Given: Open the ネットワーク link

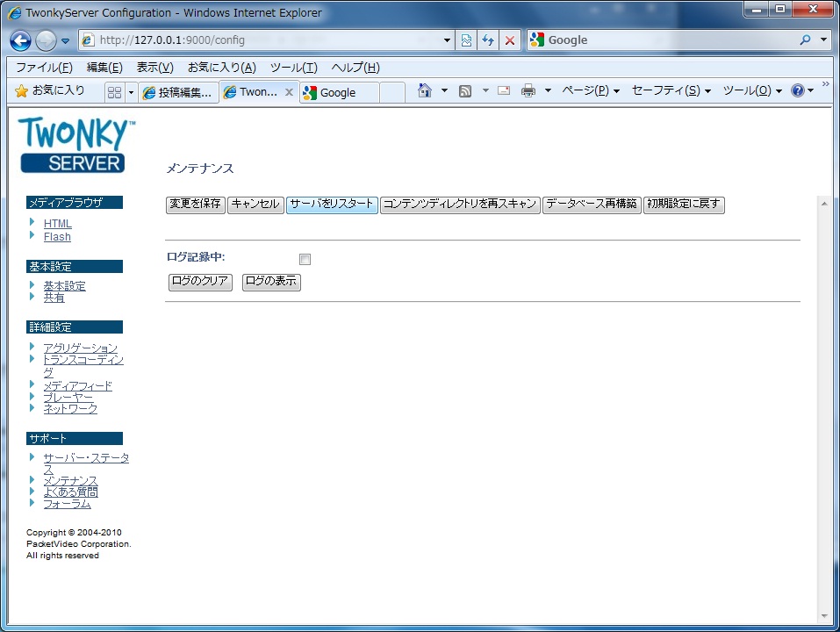Looking at the screenshot, I should pyautogui.click(x=70, y=409).
